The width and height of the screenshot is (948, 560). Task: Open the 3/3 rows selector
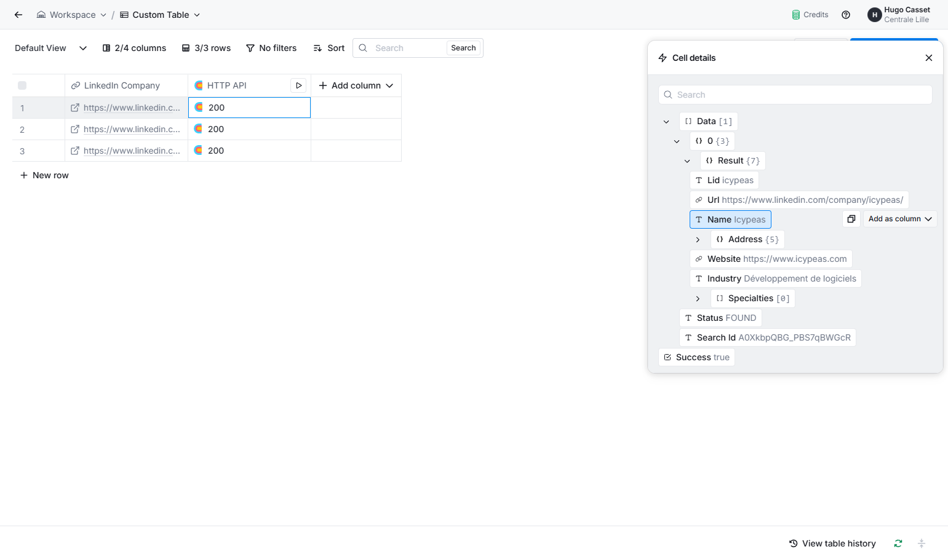pyautogui.click(x=206, y=48)
